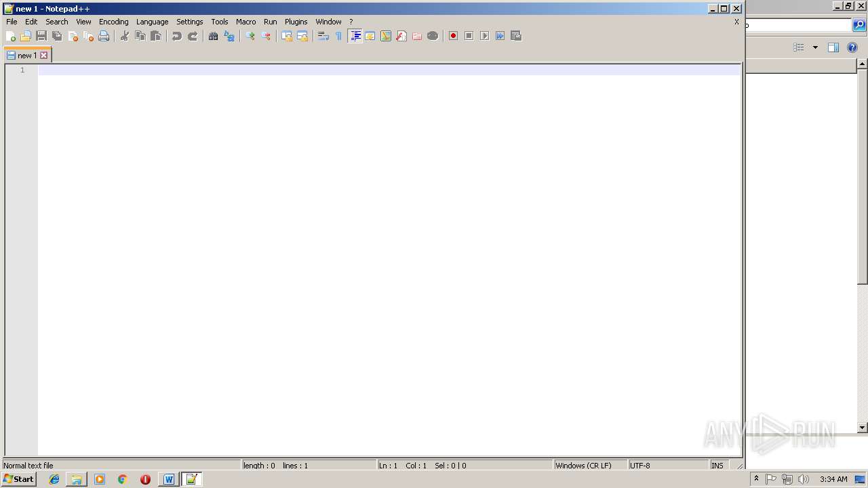Viewport: 868px width, 488px height.
Task: Copy selection using the toolbar Copy icon
Action: [x=140, y=36]
